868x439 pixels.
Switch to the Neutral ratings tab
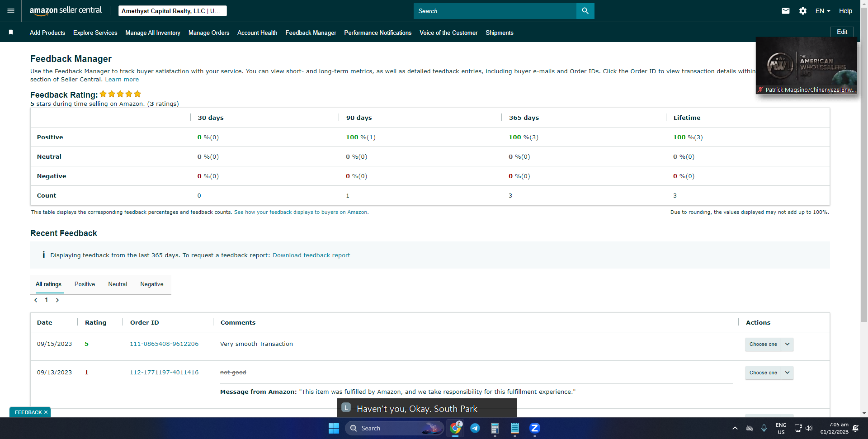[x=118, y=284]
